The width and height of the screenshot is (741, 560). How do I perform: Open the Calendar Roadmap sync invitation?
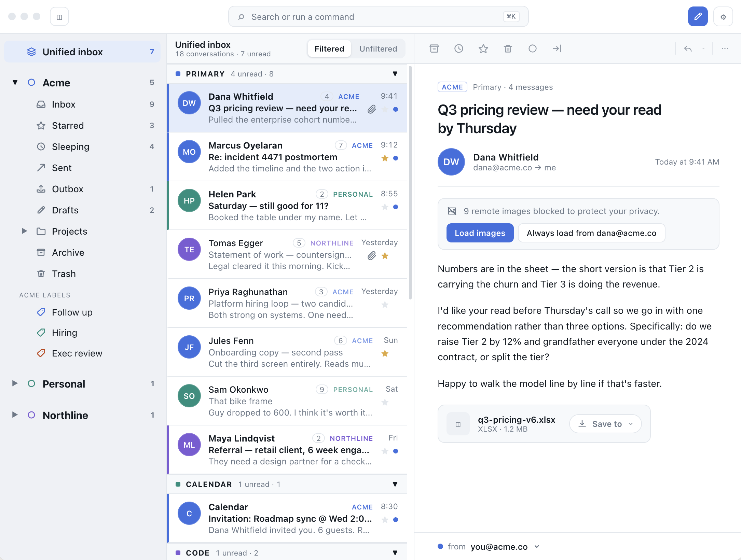click(287, 518)
